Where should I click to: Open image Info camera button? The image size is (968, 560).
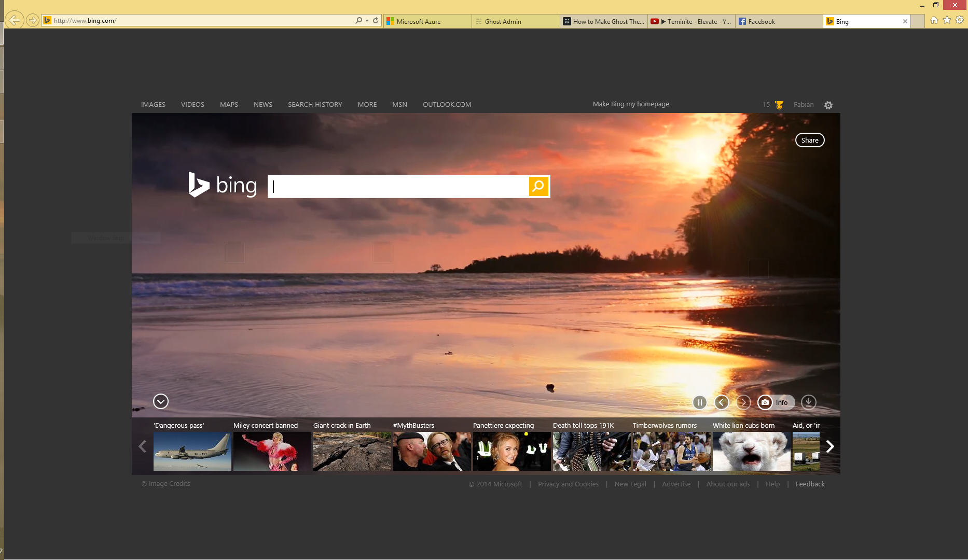[x=776, y=402]
